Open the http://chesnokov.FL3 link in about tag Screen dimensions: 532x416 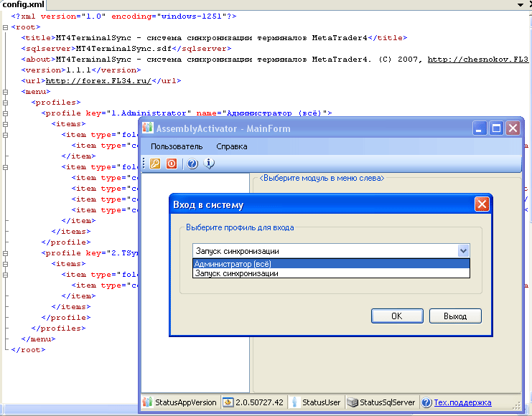[x=477, y=60]
